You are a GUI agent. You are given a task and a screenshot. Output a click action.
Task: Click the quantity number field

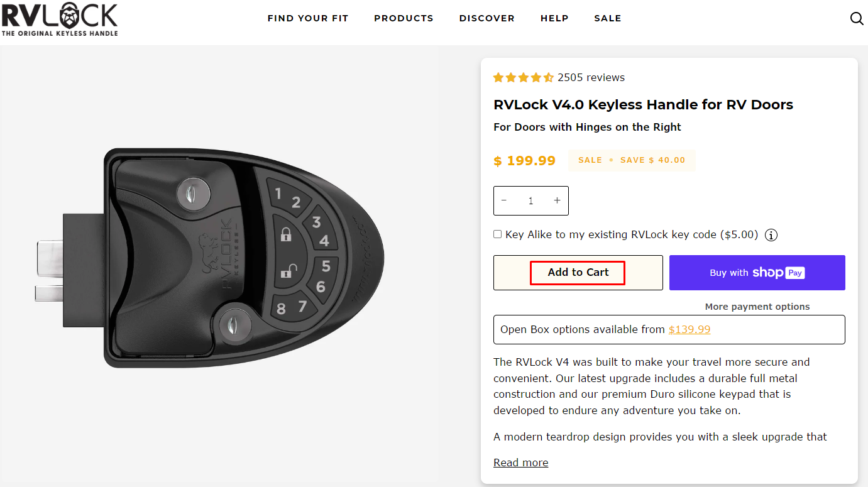pos(530,200)
